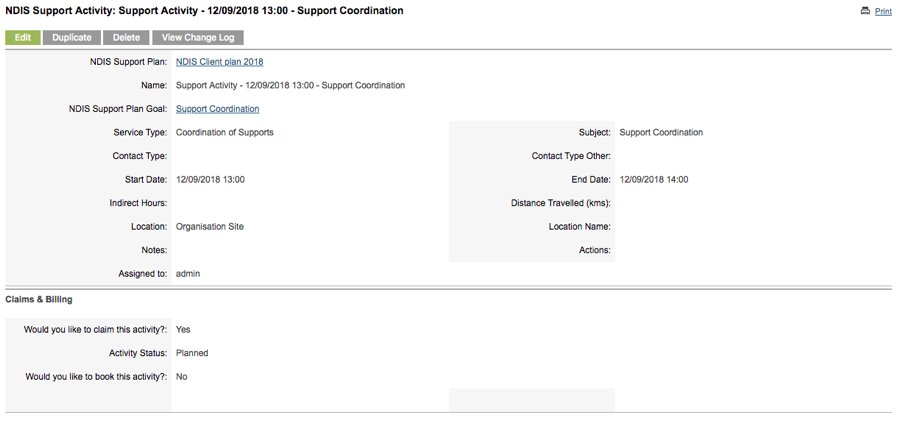Click the No value for booking activity
The width and height of the screenshot is (900, 421).
click(x=182, y=377)
